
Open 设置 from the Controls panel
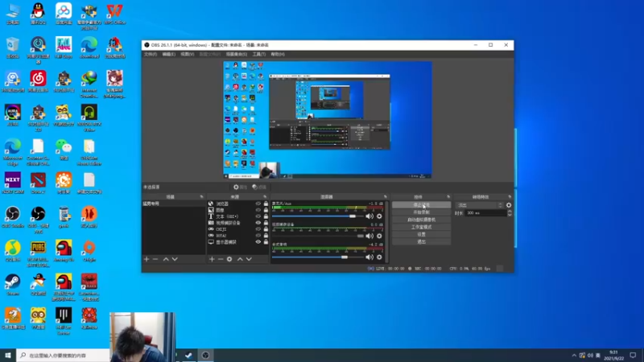[x=421, y=234]
